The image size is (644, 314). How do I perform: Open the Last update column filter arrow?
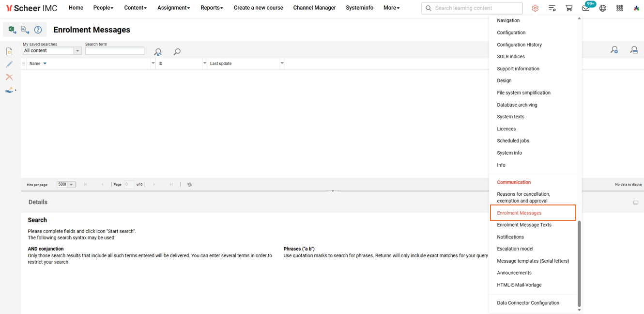tap(282, 63)
